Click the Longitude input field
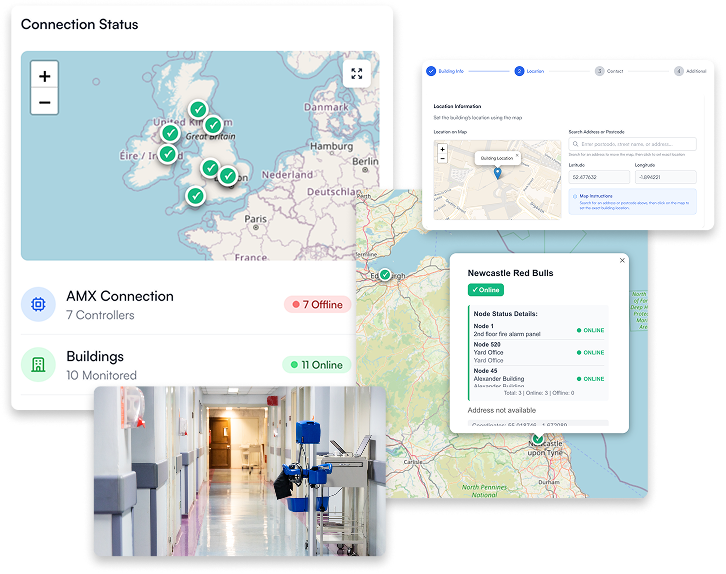 (x=665, y=177)
